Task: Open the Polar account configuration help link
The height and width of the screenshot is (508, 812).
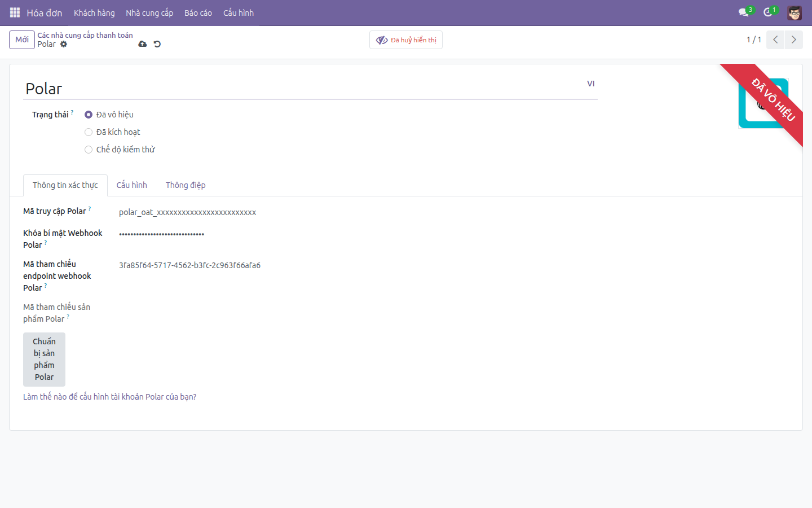Action: coord(110,397)
